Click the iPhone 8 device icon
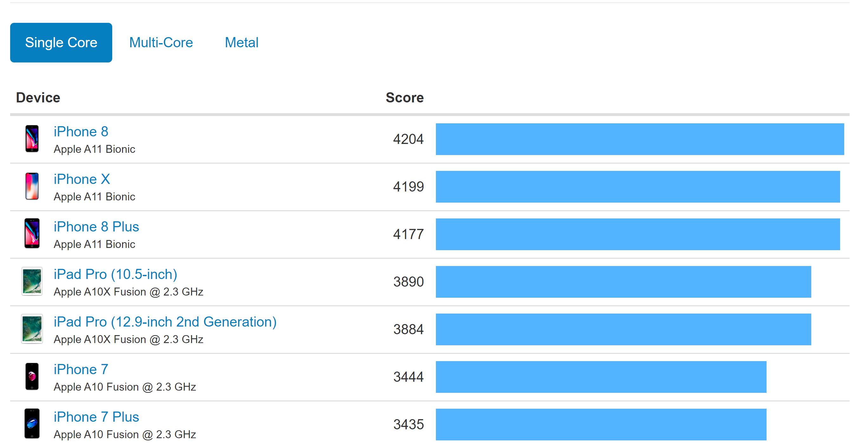The image size is (868, 448). 32,139
